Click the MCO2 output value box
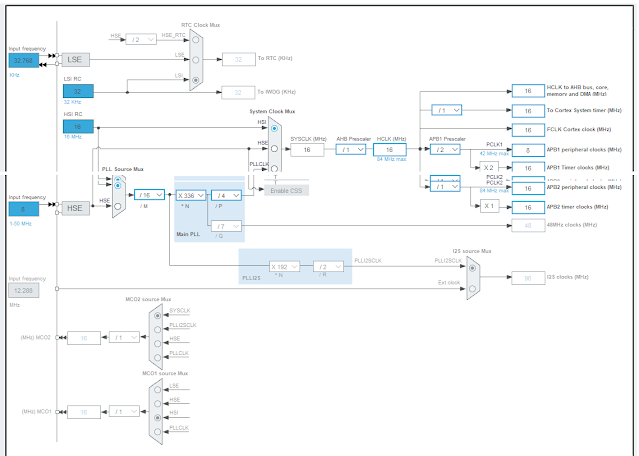Image resolution: width=639 pixels, height=456 pixels. [84, 338]
